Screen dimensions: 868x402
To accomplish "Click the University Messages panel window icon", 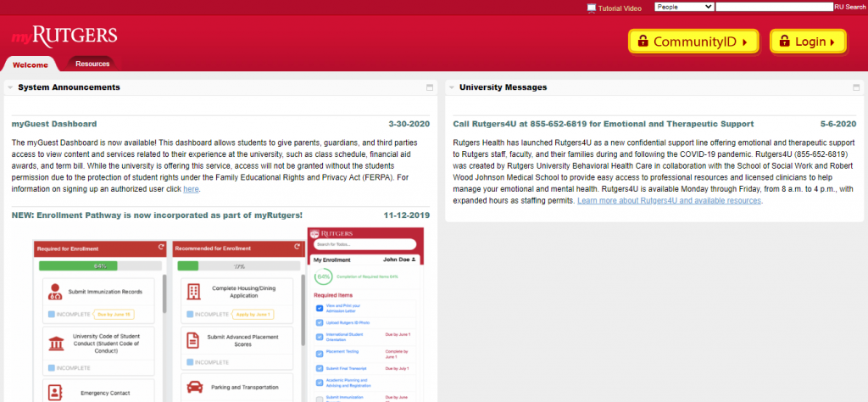I will [854, 88].
